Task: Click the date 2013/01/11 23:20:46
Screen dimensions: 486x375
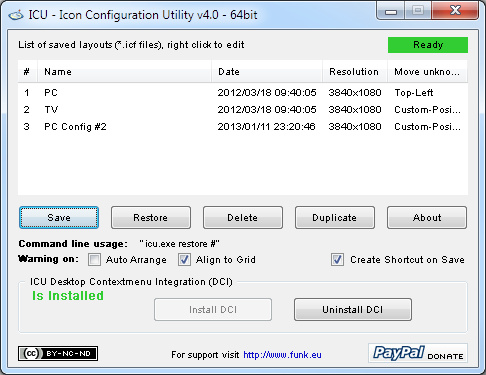Action: pyautogui.click(x=267, y=127)
